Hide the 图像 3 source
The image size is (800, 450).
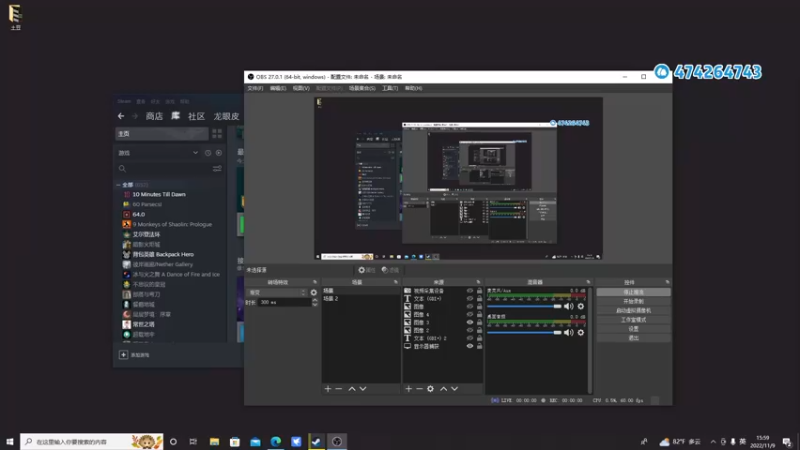point(470,322)
